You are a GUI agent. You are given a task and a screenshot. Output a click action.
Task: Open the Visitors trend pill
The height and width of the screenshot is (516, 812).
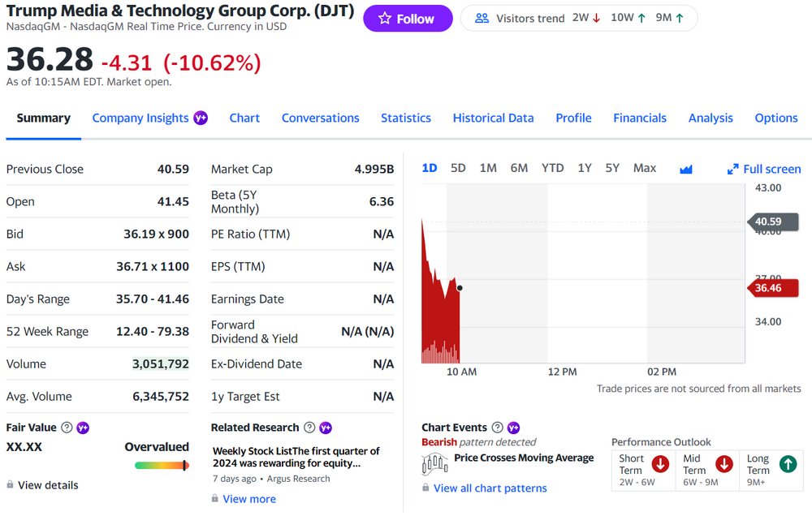point(579,18)
